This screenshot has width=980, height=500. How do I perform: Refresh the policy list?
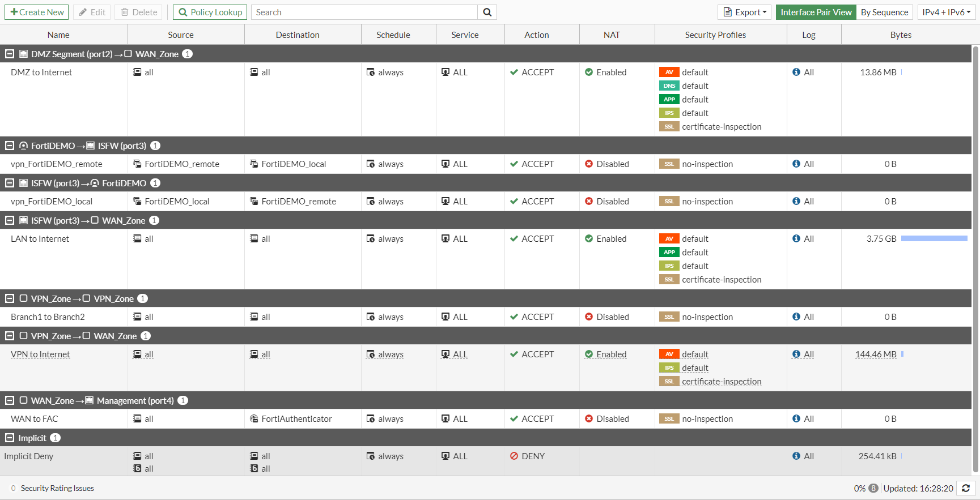coord(966,488)
